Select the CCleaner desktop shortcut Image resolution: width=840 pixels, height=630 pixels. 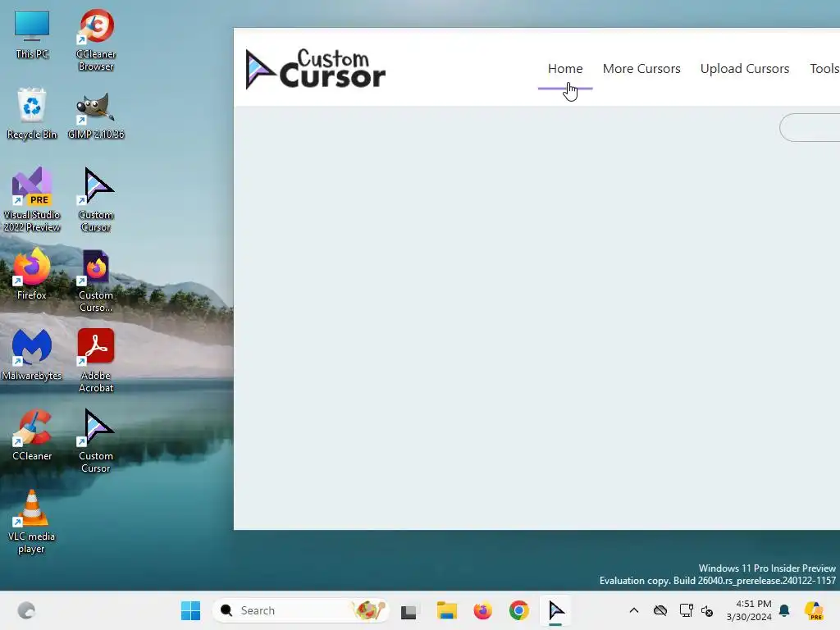click(32, 435)
